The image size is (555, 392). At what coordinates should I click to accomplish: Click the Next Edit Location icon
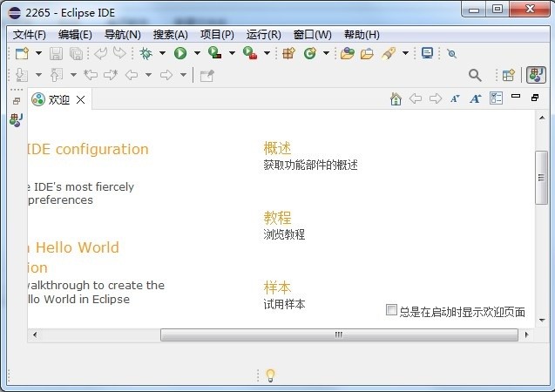[111, 75]
